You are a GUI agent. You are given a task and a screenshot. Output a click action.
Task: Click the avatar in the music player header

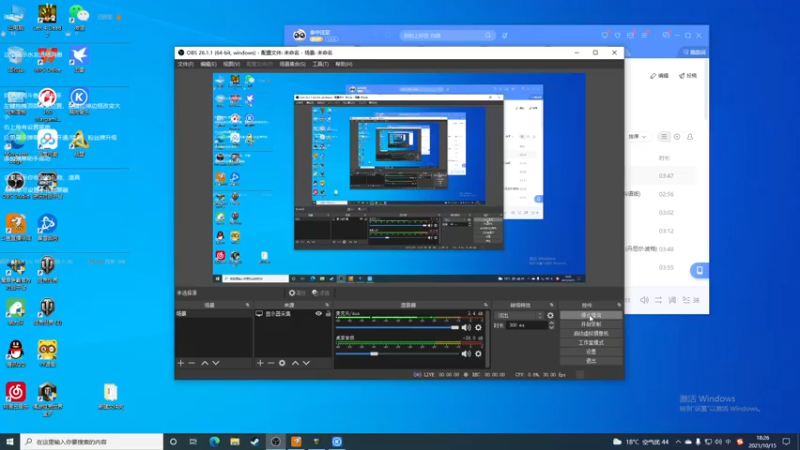(x=299, y=35)
